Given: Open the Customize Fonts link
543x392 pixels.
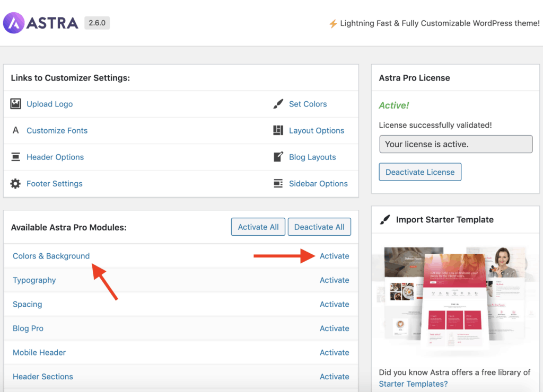Looking at the screenshot, I should point(57,131).
